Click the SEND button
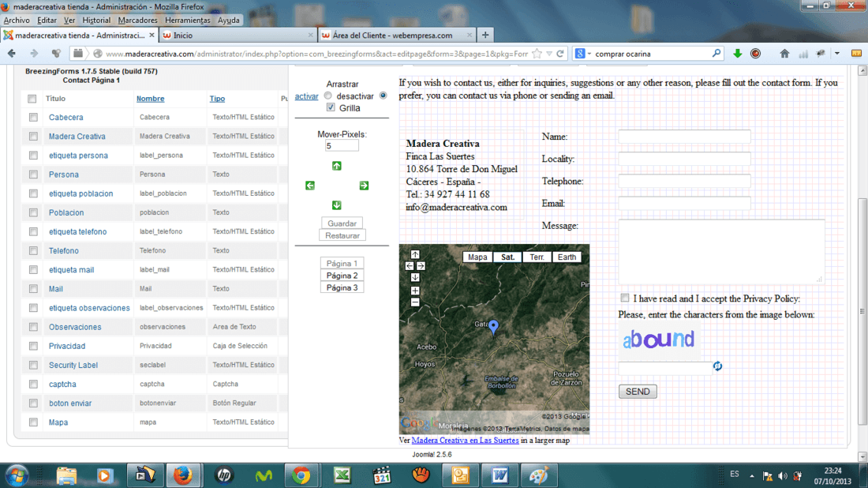This screenshot has height=488, width=868. (x=638, y=392)
